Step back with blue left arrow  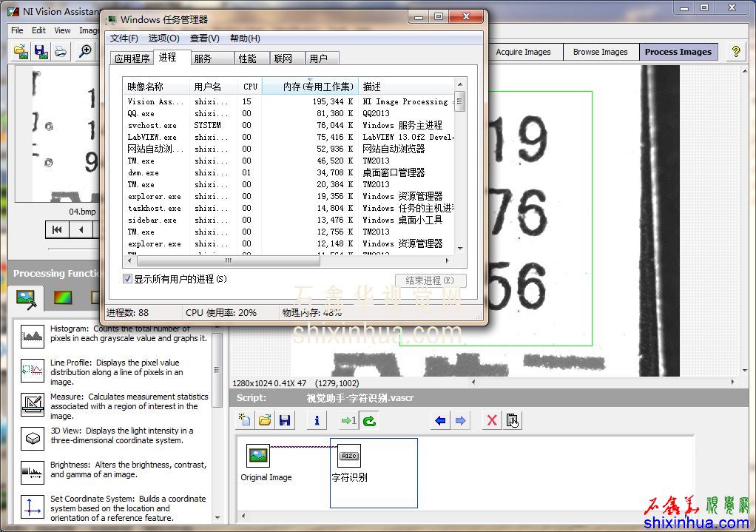(440, 420)
